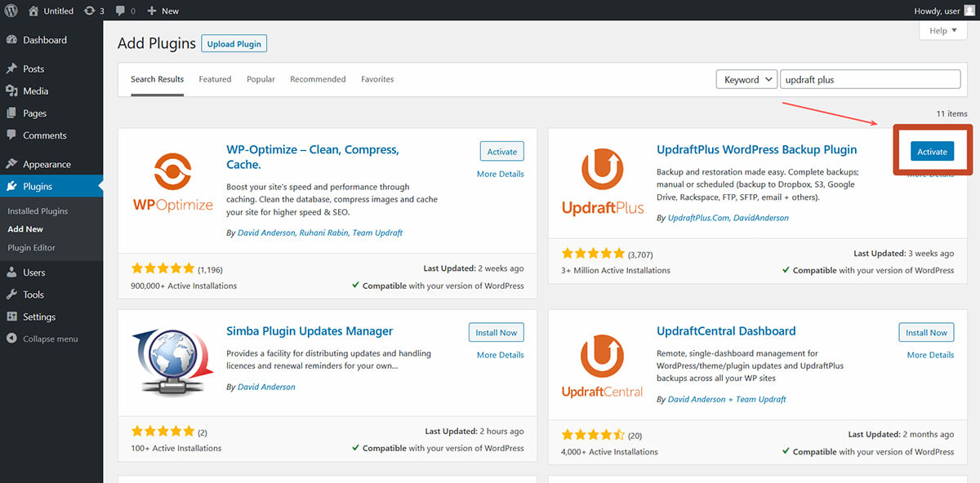Click the 100+ Active Installations text
Viewport: 980px width, 483px height.
coord(176,448)
